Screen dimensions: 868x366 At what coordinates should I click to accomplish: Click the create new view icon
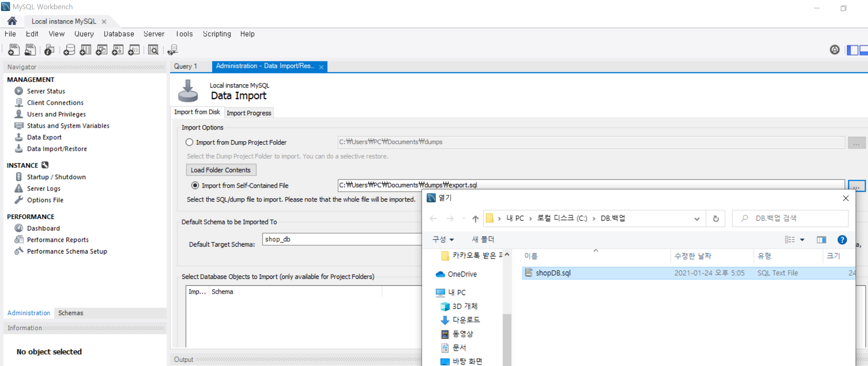point(101,50)
